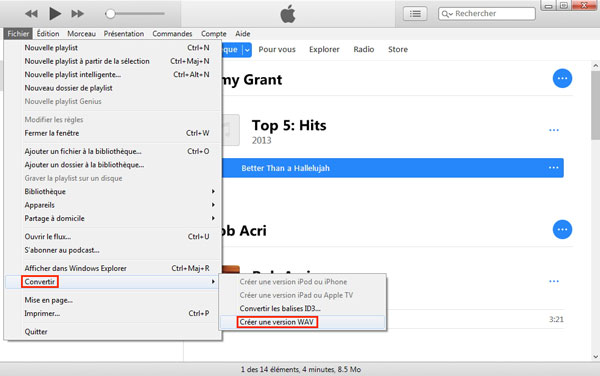Open the Fichier menu
Viewport: 600px width, 376px height.
coord(18,34)
